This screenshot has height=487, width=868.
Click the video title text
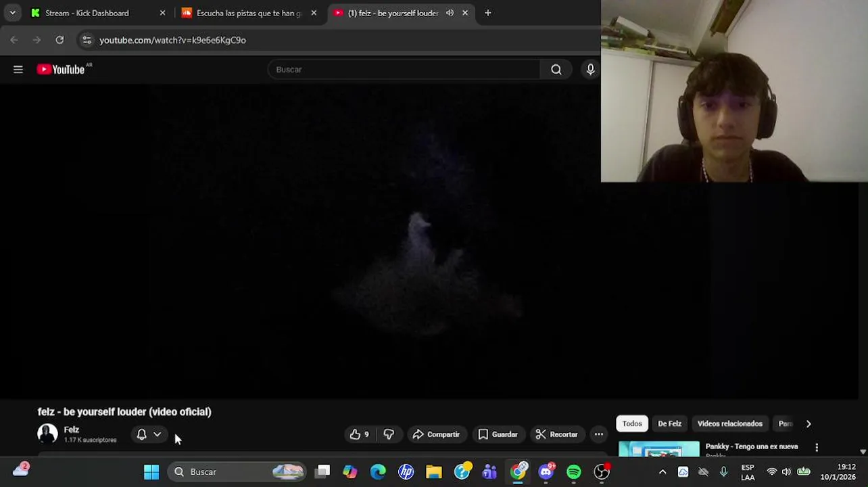click(124, 411)
